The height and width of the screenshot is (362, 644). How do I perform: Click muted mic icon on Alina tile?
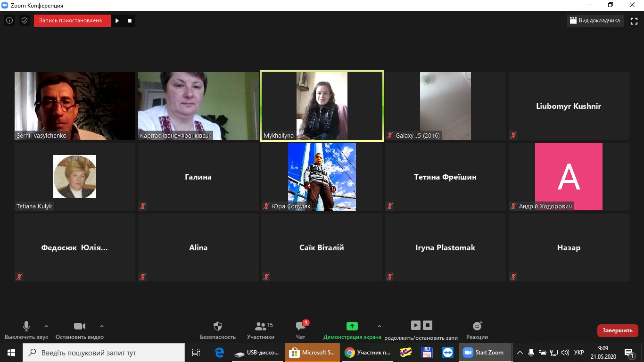(143, 277)
